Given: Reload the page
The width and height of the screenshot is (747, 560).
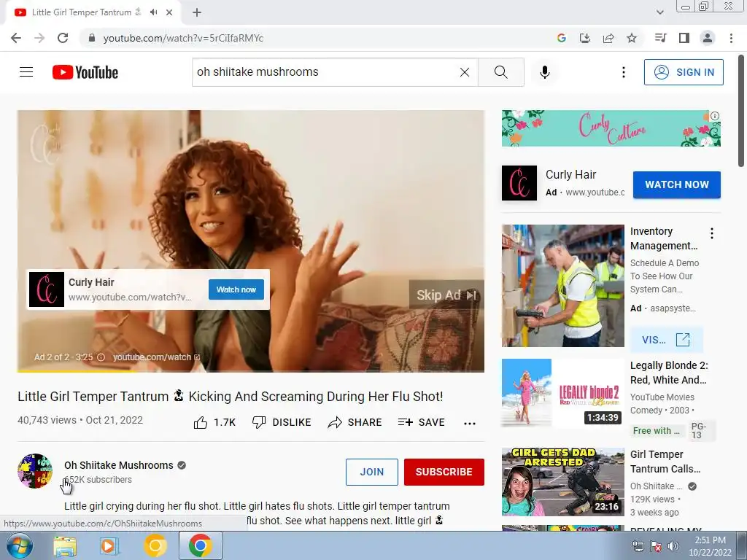Looking at the screenshot, I should [x=63, y=38].
